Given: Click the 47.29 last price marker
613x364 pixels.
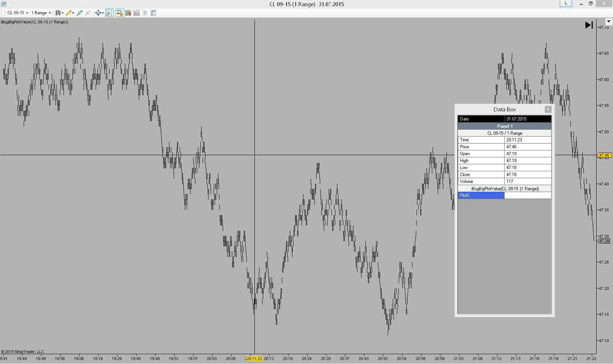Looking at the screenshot, I should [604, 241].
